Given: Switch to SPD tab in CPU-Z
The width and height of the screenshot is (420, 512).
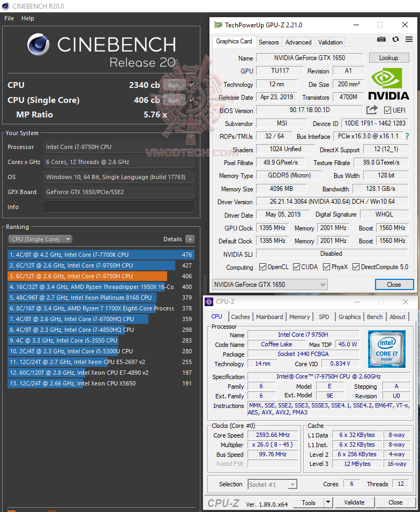Looking at the screenshot, I should pos(324,317).
